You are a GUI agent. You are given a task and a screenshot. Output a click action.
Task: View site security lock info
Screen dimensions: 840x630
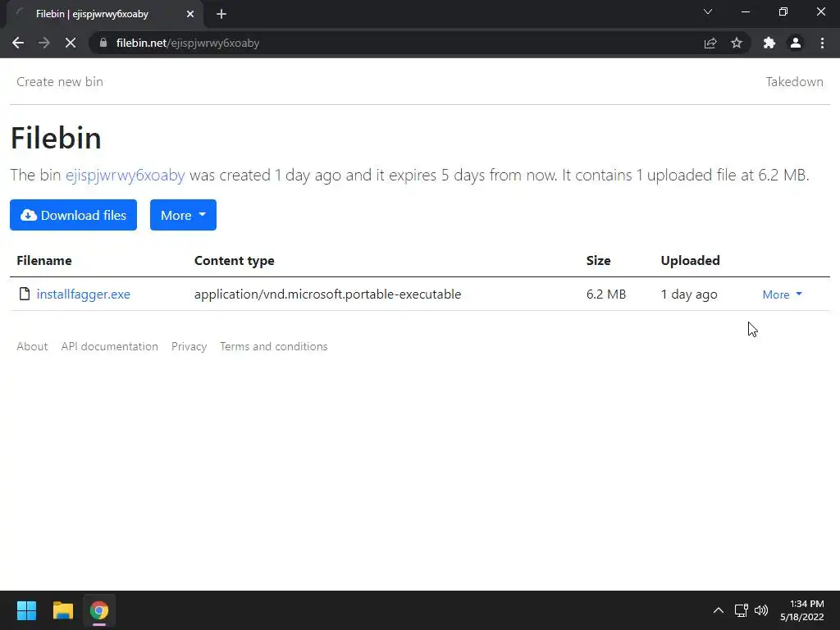pyautogui.click(x=103, y=43)
